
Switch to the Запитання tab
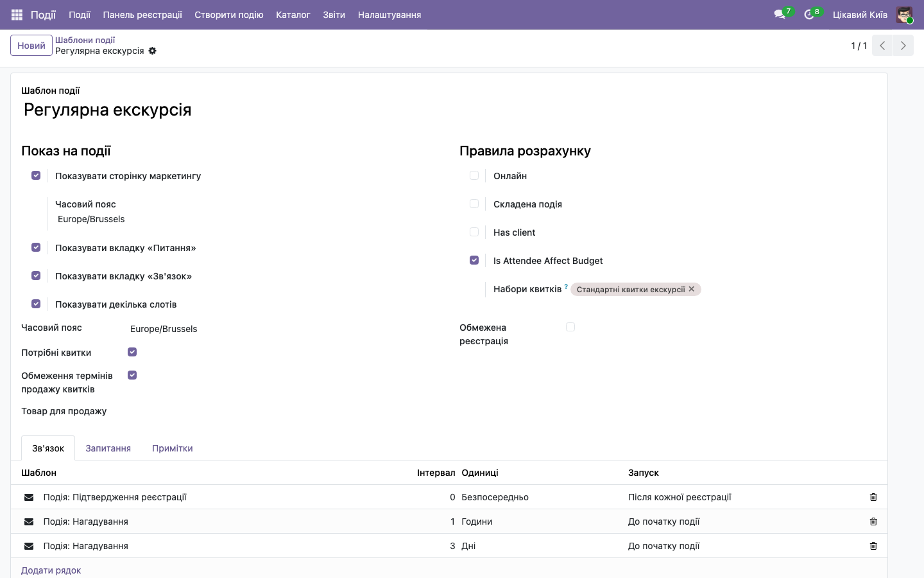point(108,448)
